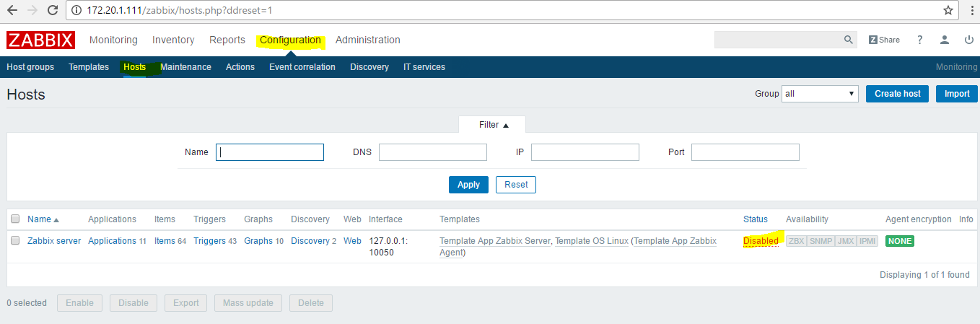980x324 pixels.
Task: Click the Import button
Action: (957, 94)
